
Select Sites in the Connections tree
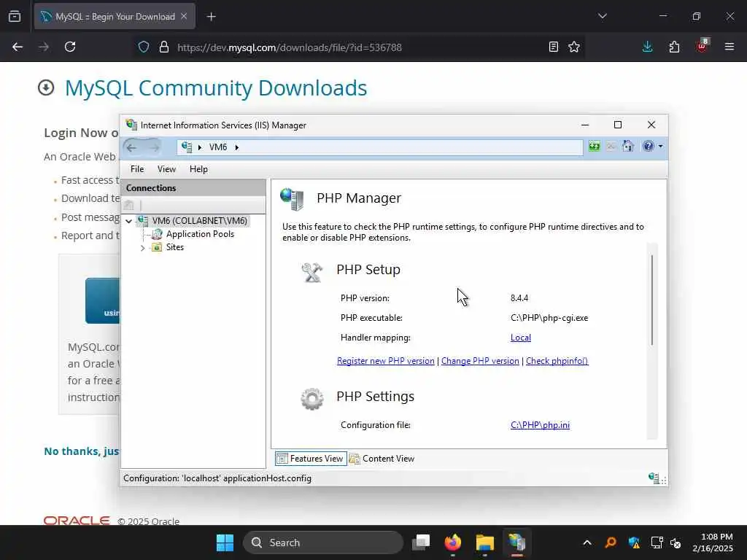click(x=175, y=247)
